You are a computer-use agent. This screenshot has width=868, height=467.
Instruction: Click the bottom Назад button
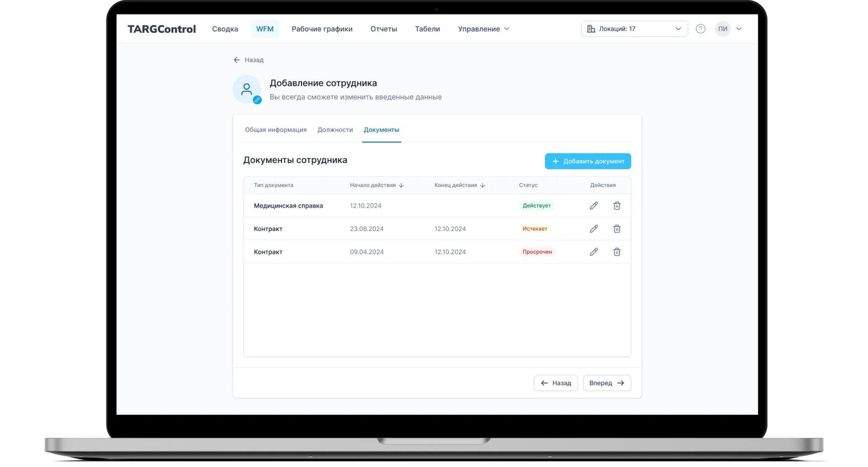[556, 383]
